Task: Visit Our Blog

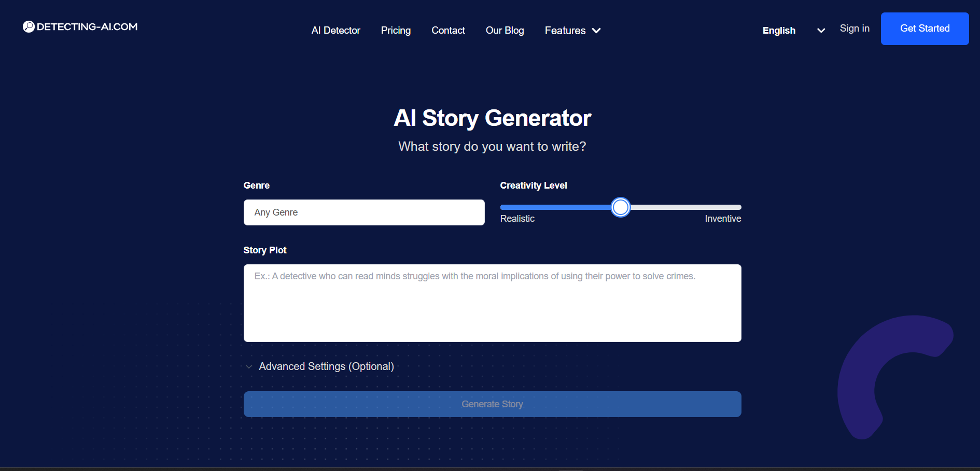Action: (x=505, y=31)
